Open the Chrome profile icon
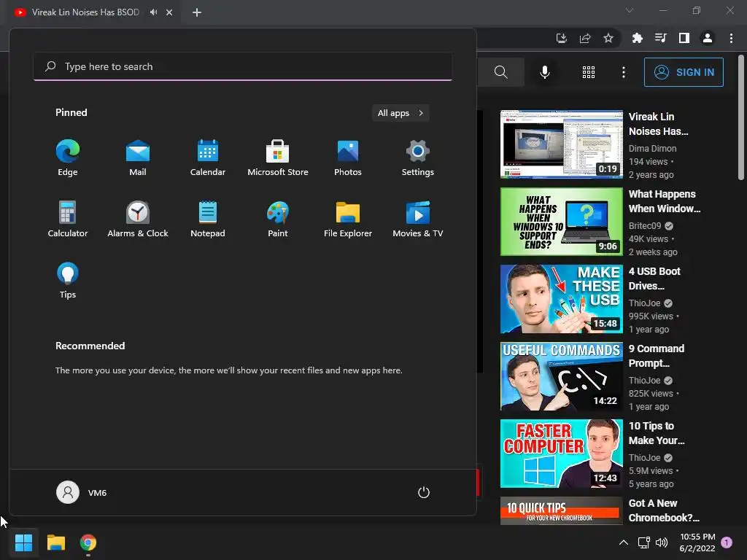This screenshot has width=747, height=560. click(x=708, y=38)
